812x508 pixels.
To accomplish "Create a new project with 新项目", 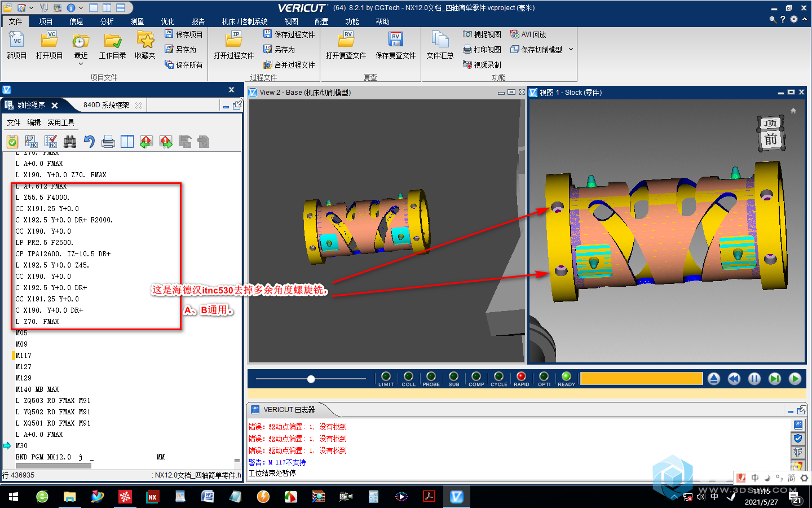I will point(16,45).
